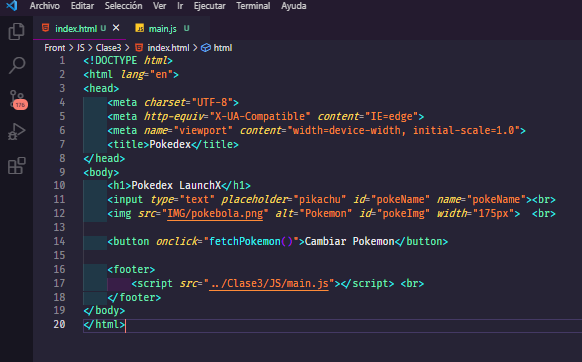Click the VS Code logo icon
Image resolution: width=582 pixels, height=362 pixels.
(x=12, y=6)
